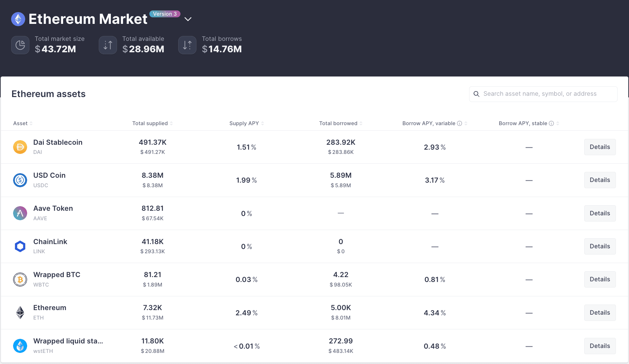Click the wstETH token icon
The height and width of the screenshot is (364, 629).
pos(20,346)
